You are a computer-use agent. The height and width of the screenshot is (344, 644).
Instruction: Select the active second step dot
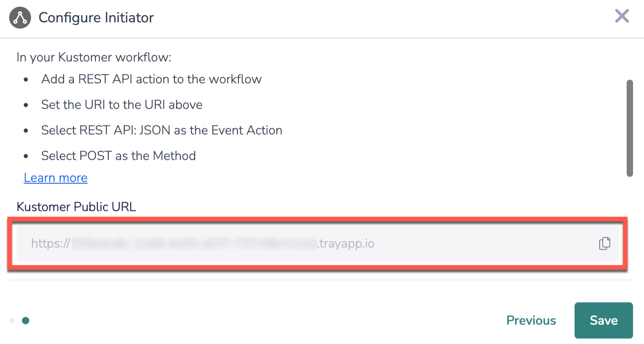(x=26, y=321)
